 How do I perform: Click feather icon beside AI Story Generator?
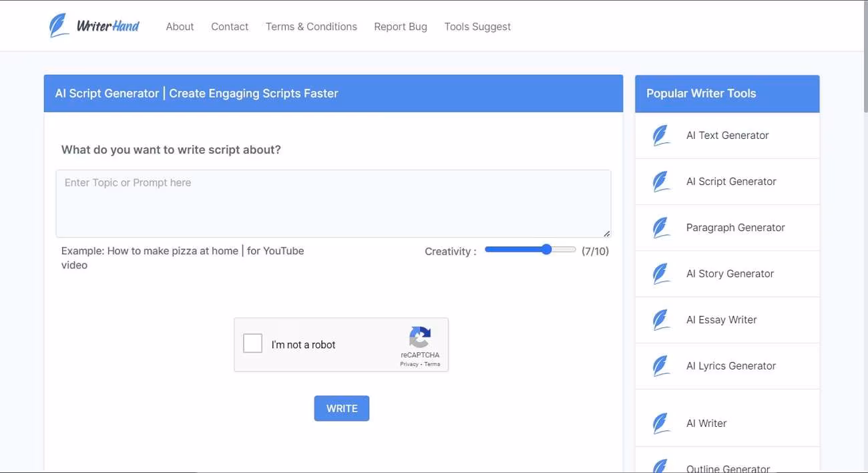661,274
